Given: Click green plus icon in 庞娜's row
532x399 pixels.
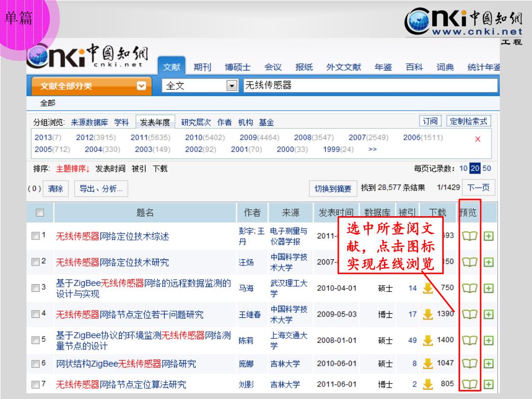Looking at the screenshot, I should 488,364.
